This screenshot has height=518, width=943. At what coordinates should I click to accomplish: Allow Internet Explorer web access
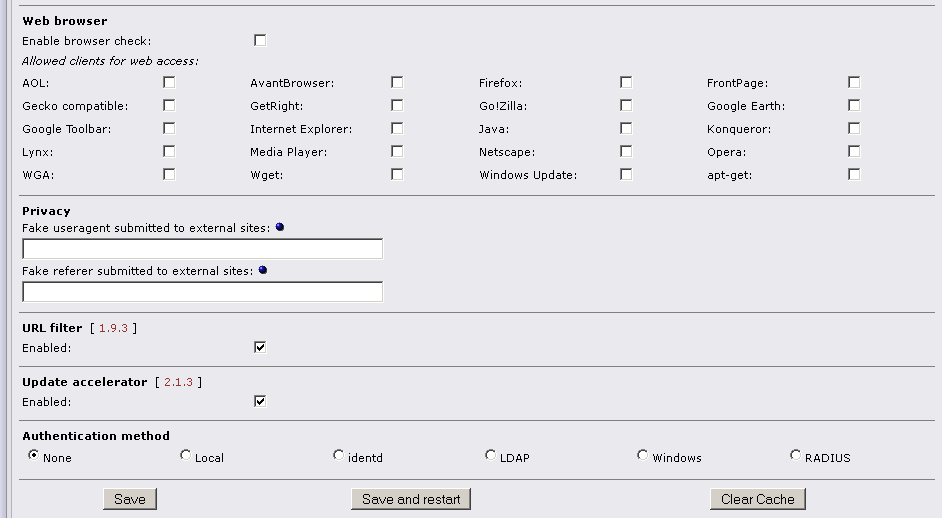tap(397, 128)
